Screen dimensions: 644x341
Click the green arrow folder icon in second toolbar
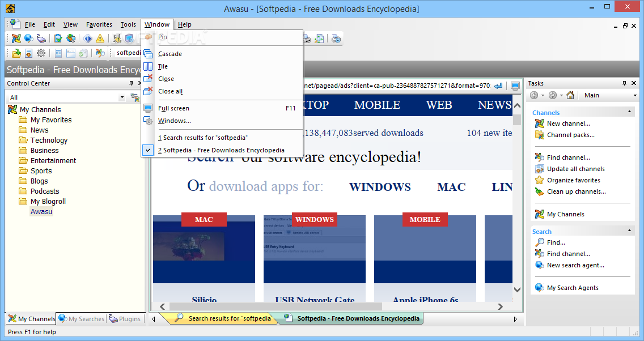[16, 53]
